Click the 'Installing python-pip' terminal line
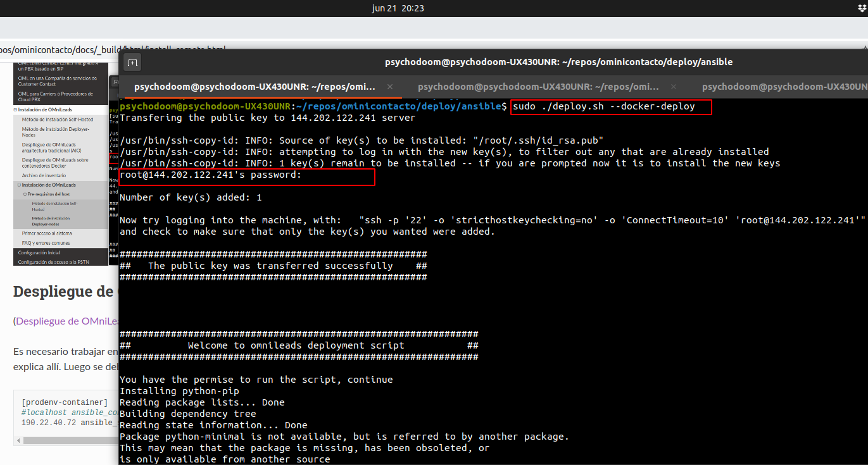 tap(179, 391)
